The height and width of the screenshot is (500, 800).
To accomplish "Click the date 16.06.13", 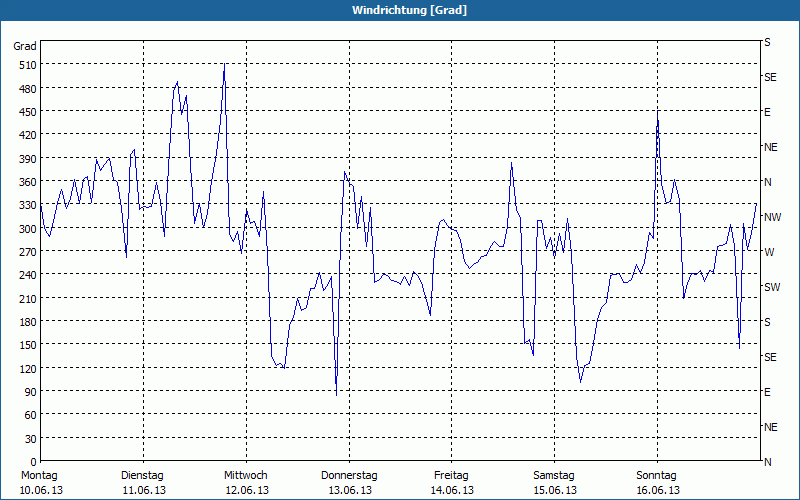I will click(658, 490).
